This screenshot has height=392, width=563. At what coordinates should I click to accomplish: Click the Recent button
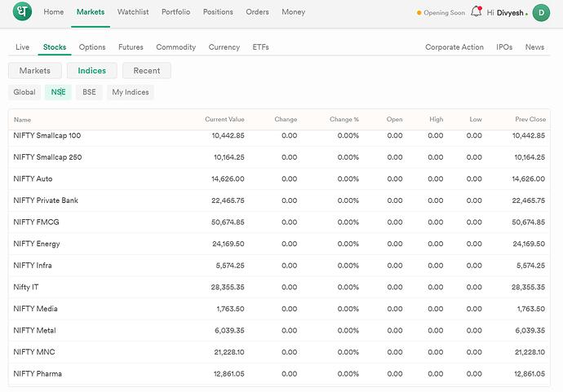(x=147, y=71)
